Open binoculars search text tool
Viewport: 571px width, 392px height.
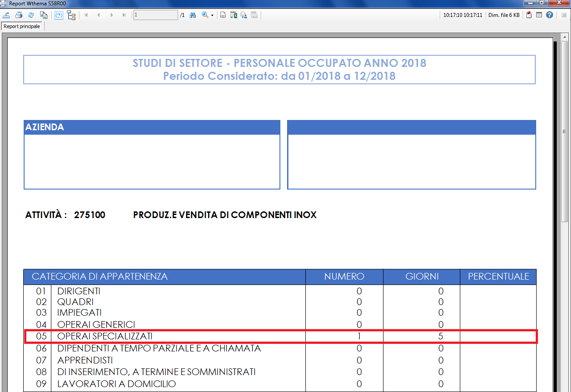193,15
